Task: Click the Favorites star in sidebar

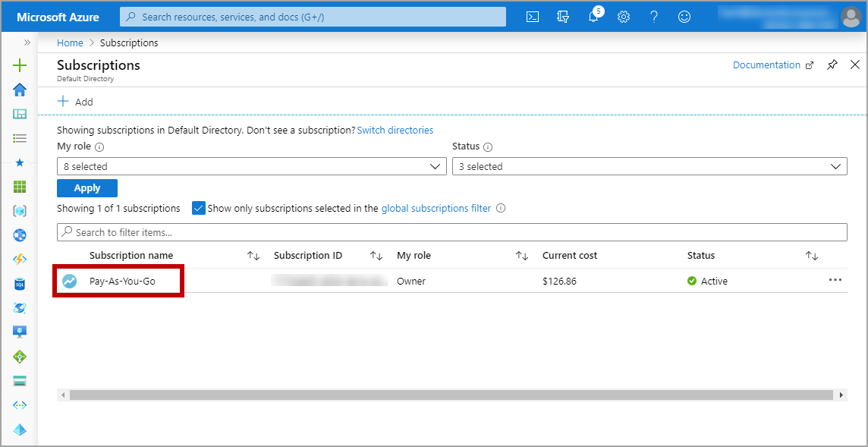Action: click(20, 163)
